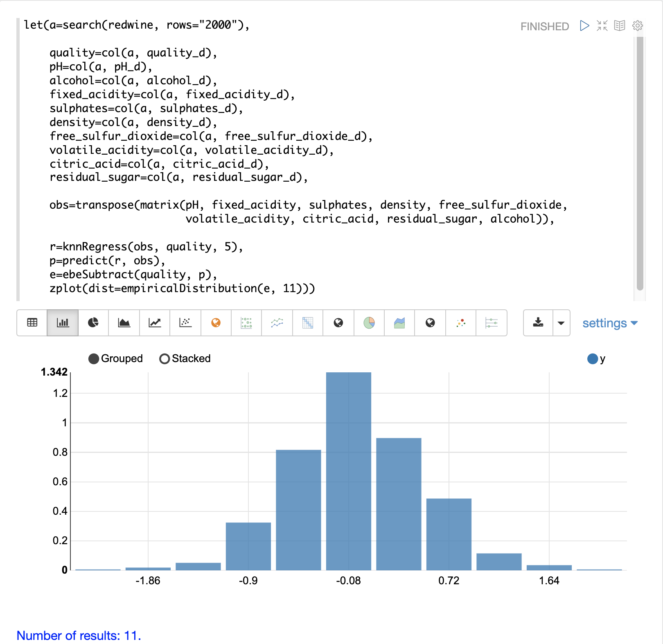663x644 pixels.
Task: Hide the code editor using collapse-arrows icon
Action: pos(602,26)
